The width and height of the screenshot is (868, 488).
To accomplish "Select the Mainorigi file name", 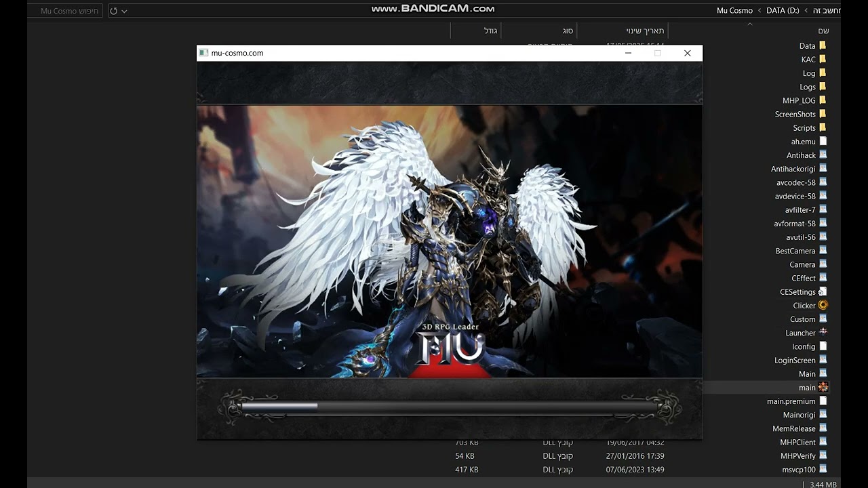I will pyautogui.click(x=800, y=415).
